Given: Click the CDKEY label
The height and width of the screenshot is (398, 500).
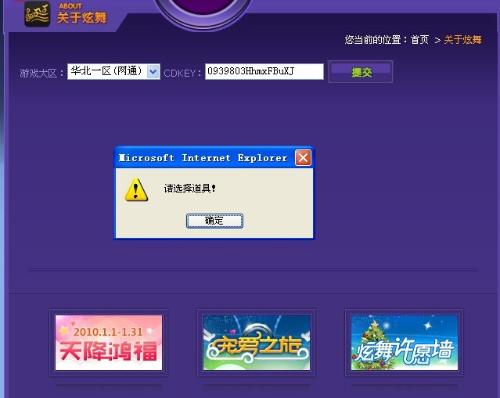Looking at the screenshot, I should pos(182,73).
